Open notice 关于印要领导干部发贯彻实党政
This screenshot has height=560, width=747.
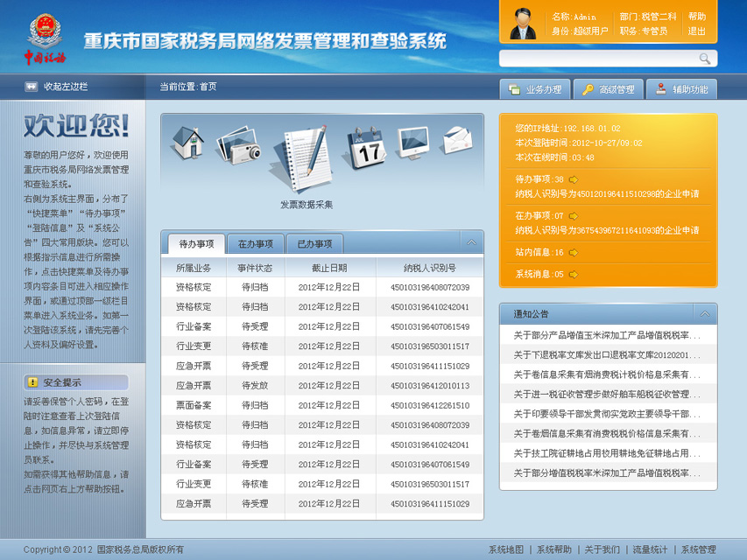pyautogui.click(x=607, y=414)
